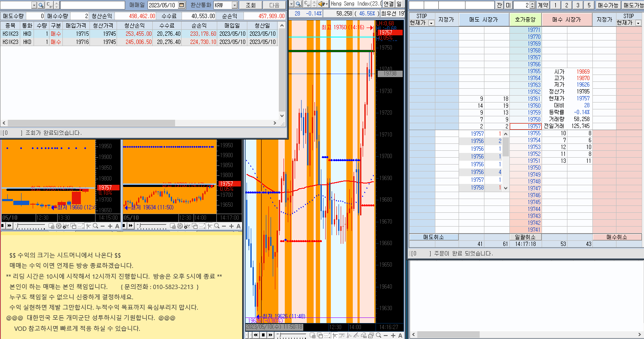Click the 일 daily period button
The image size is (644, 339).
(x=399, y=4)
